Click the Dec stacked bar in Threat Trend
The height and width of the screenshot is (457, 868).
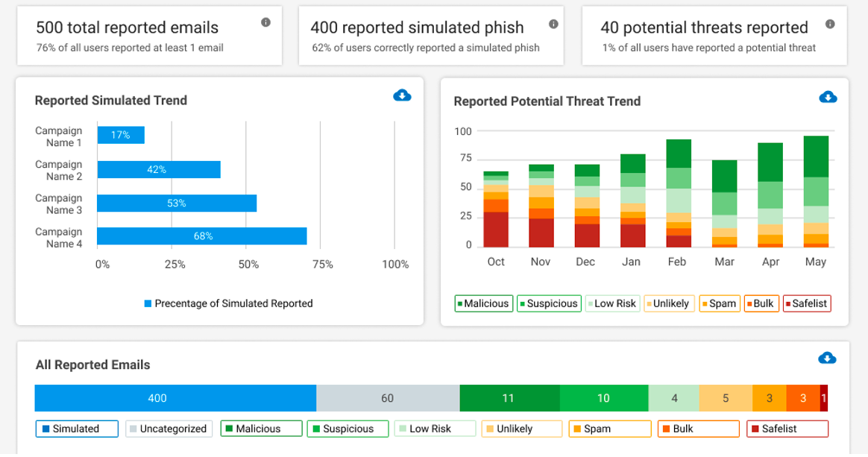[587, 206]
